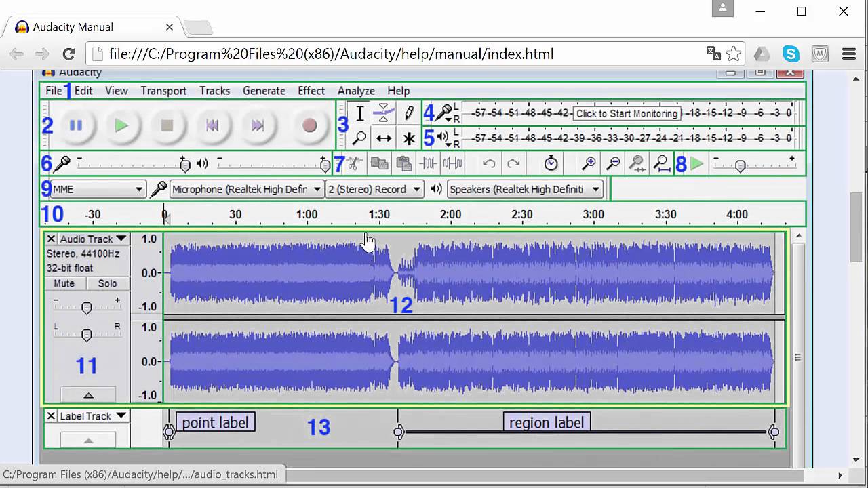The height and width of the screenshot is (488, 868).
Task: Click the Fit Project zoom icon
Action: tap(661, 163)
